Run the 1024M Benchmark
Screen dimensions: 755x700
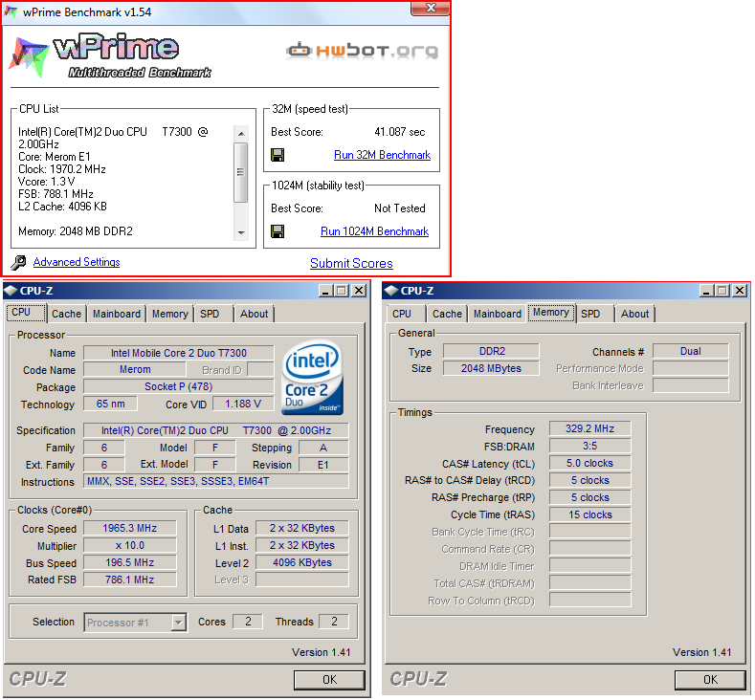pos(374,231)
